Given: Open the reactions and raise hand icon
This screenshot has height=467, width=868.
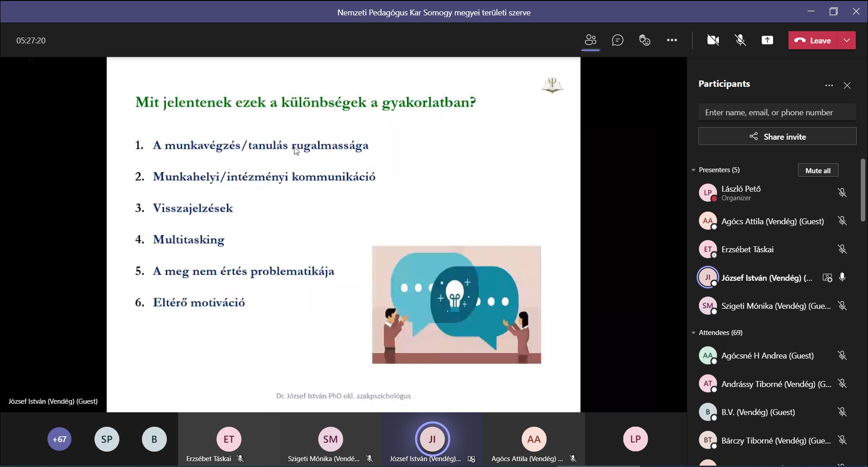Looking at the screenshot, I should point(645,40).
